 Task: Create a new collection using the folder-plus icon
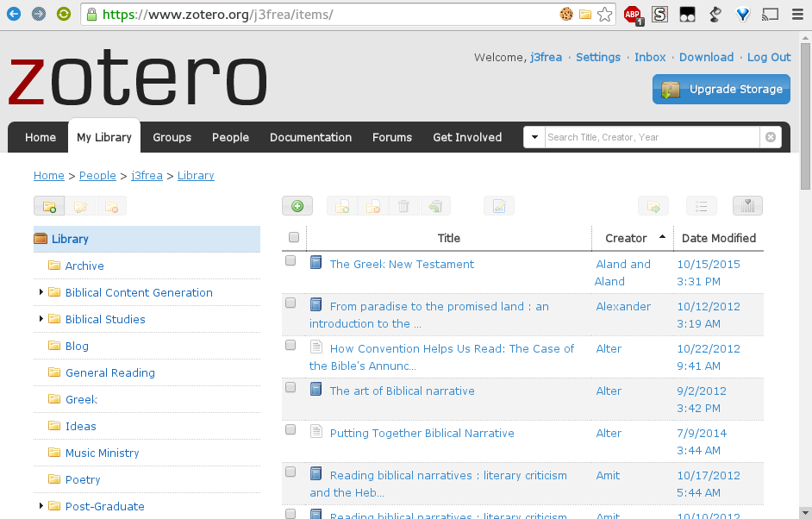coord(49,206)
